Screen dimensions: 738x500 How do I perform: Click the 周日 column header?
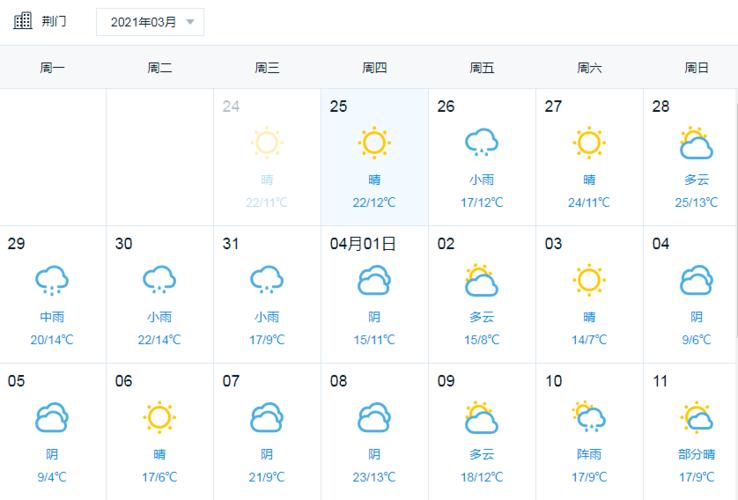697,68
